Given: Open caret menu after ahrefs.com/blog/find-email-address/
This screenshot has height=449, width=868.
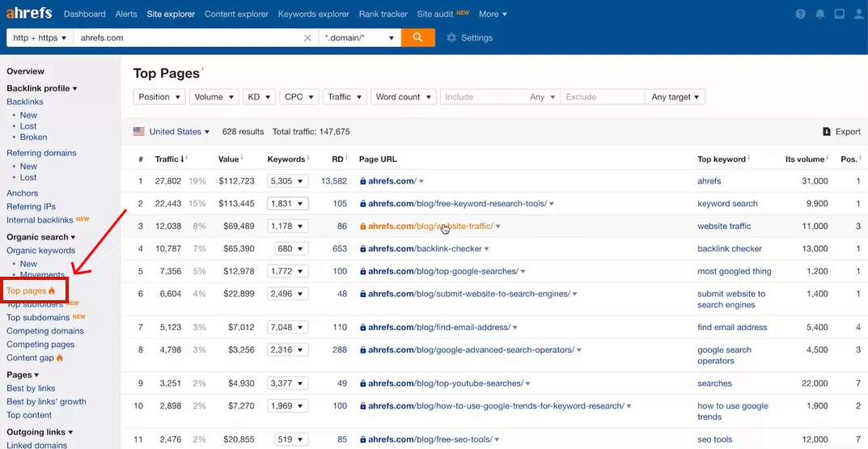Looking at the screenshot, I should 514,328.
